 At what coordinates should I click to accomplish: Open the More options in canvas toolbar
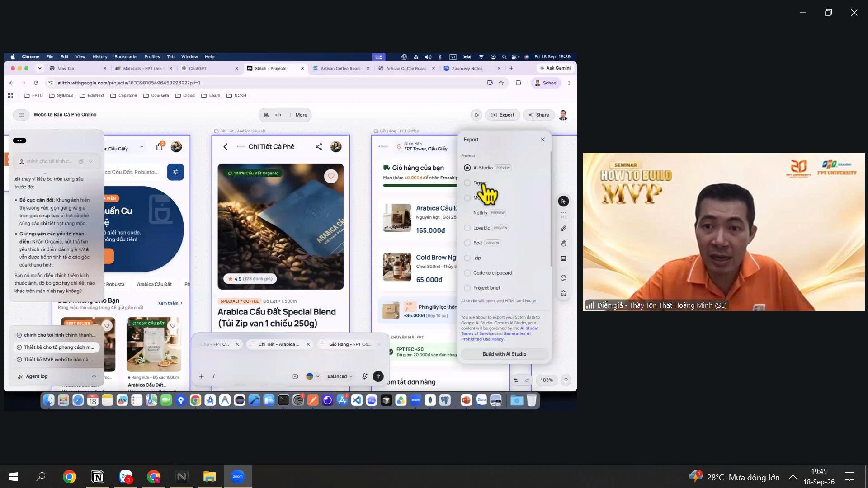(298, 115)
